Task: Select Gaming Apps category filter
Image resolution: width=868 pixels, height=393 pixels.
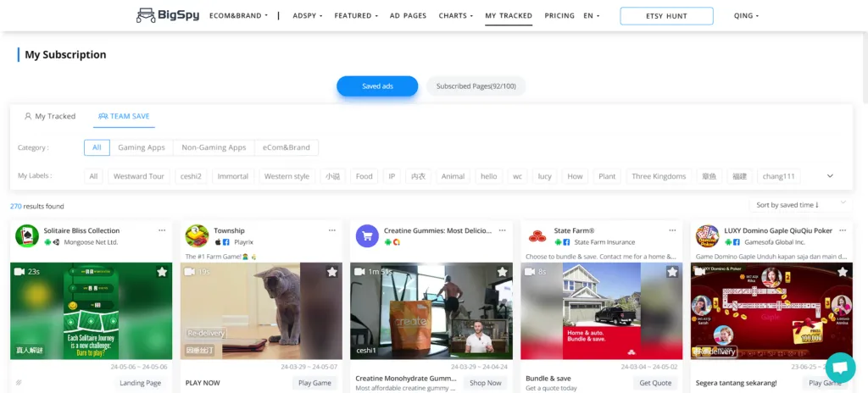Action: coord(142,147)
